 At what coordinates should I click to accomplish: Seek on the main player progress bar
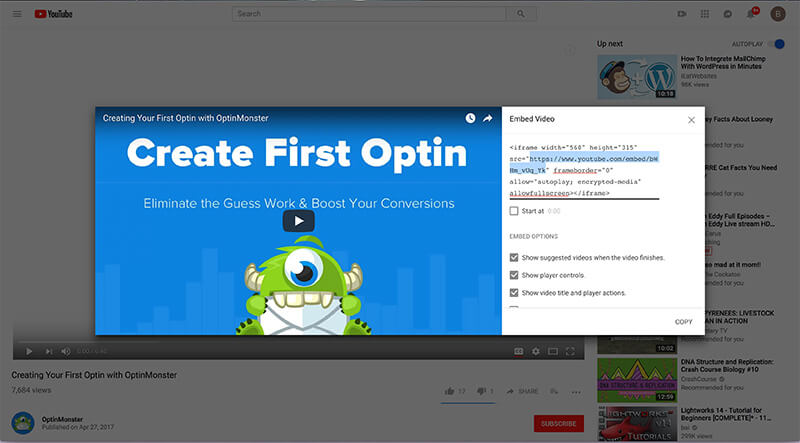click(298, 341)
